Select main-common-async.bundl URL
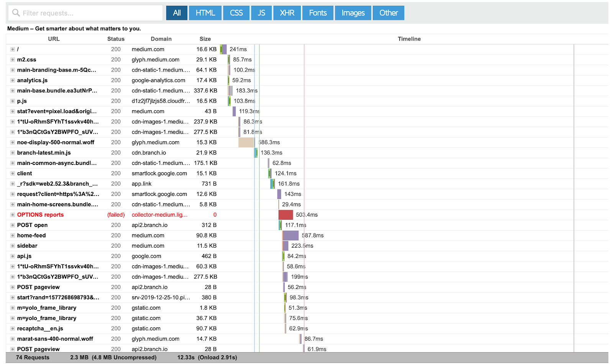 57,163
